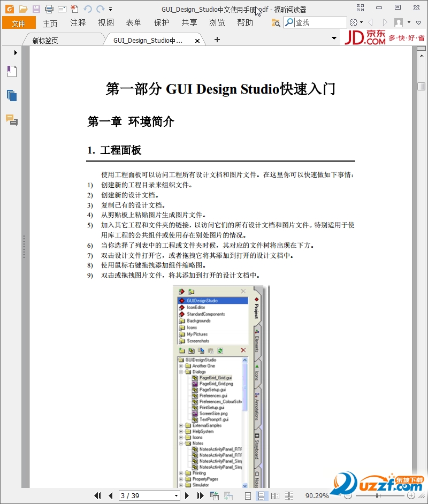
Task: Click the ribbon display mode icon
Action: [361, 7]
